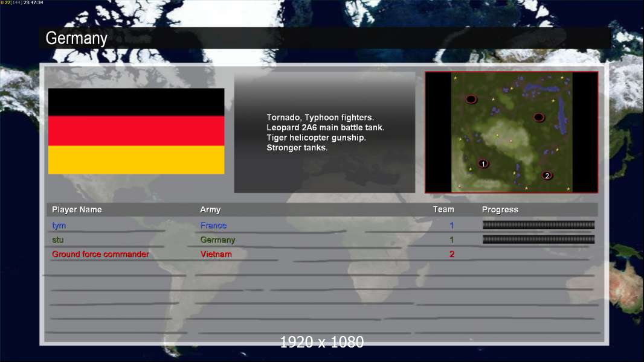644x362 pixels.
Task: Click the clock readout at top-left corner
Action: click(33, 2)
